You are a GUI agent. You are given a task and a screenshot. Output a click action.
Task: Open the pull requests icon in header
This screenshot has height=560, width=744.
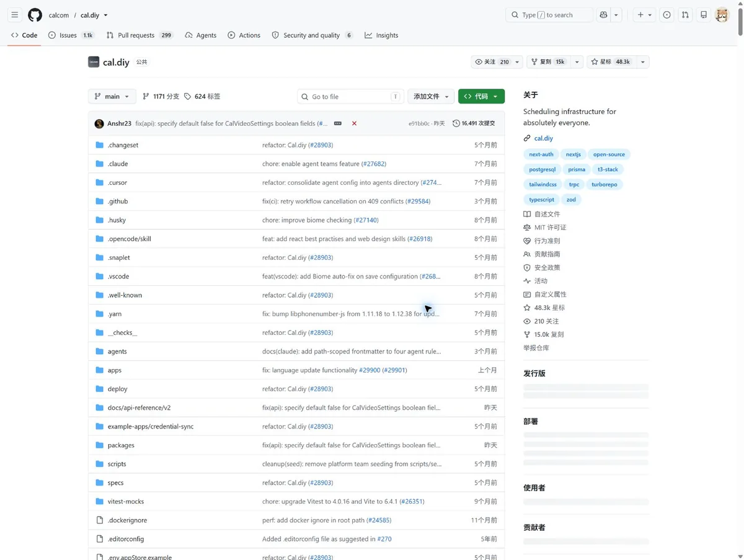pos(685,15)
